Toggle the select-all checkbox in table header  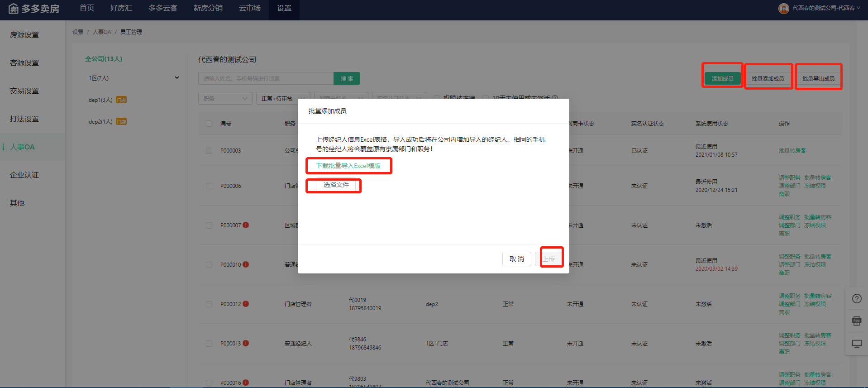209,124
